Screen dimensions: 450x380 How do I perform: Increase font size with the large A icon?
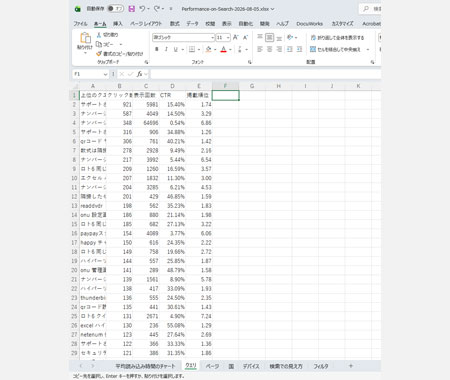[236, 37]
